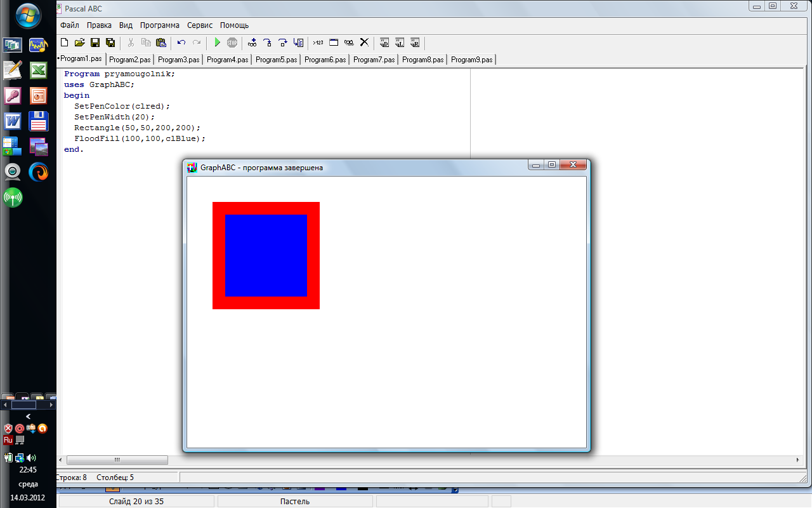Open the Помощь menu
Viewport: 812px width, 508px height.
point(235,25)
